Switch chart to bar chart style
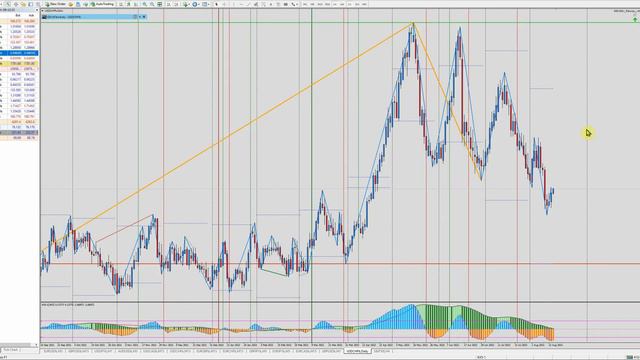Viewport: 640px width, 360px height. click(121, 4)
